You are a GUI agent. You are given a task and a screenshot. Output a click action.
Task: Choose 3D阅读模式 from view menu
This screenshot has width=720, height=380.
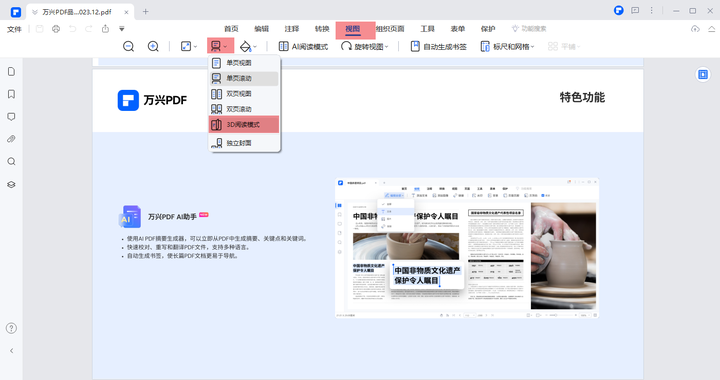tap(244, 124)
